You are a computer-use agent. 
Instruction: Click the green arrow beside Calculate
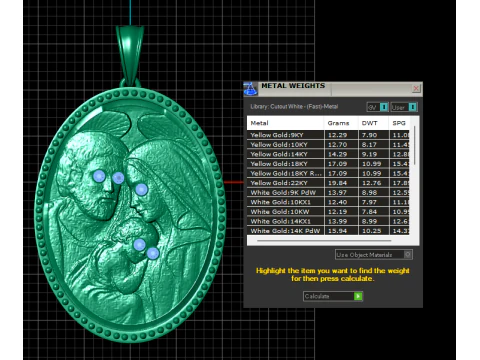click(358, 296)
